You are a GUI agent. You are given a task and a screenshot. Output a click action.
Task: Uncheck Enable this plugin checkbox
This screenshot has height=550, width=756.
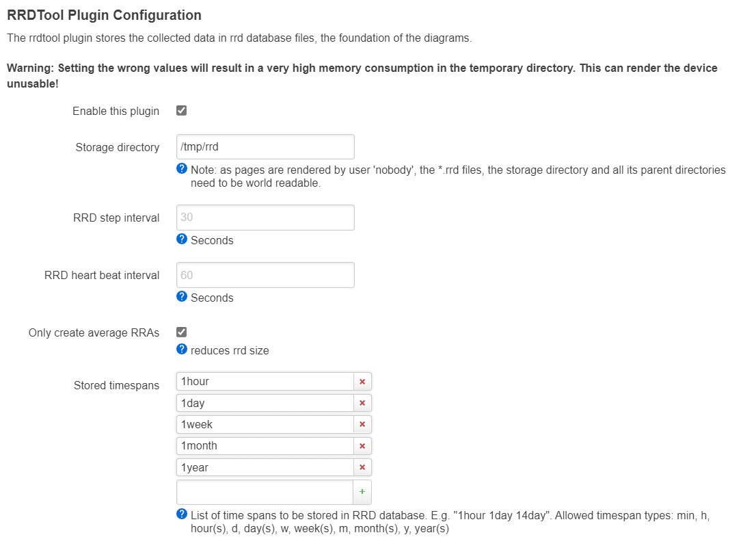click(x=181, y=111)
